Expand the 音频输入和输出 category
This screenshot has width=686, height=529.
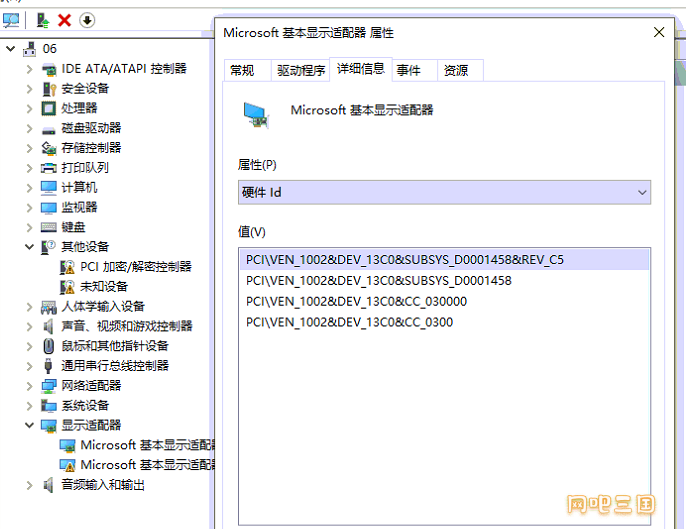[x=29, y=485]
